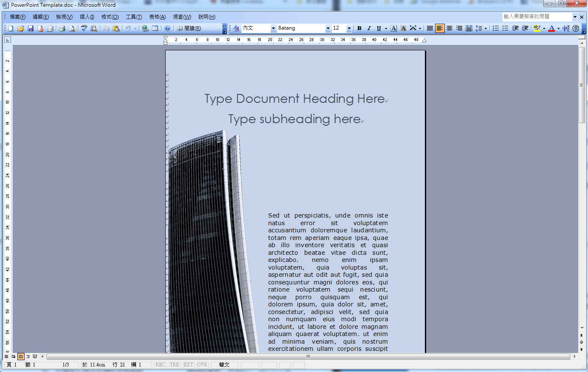Screen dimensions: 588x372
Task: Expand the Batang font name dropdown
Action: click(x=328, y=28)
